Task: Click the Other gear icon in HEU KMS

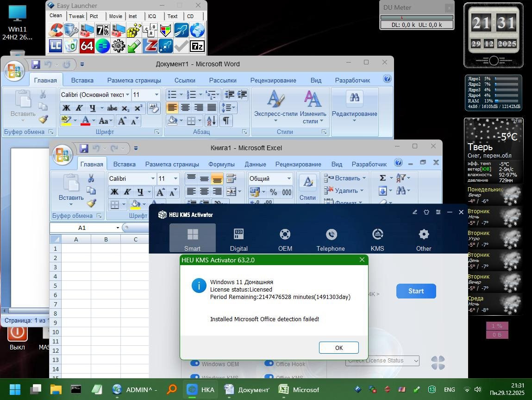Action: [423, 235]
